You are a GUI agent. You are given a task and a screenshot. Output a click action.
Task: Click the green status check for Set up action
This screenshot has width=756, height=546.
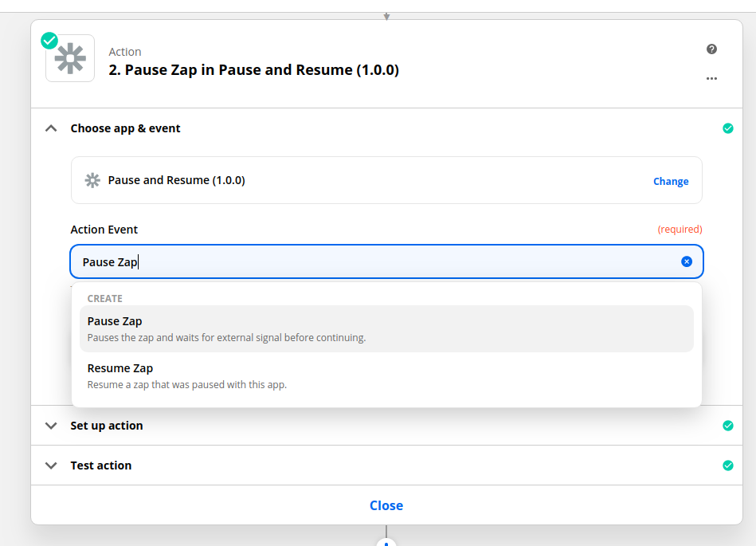727,426
